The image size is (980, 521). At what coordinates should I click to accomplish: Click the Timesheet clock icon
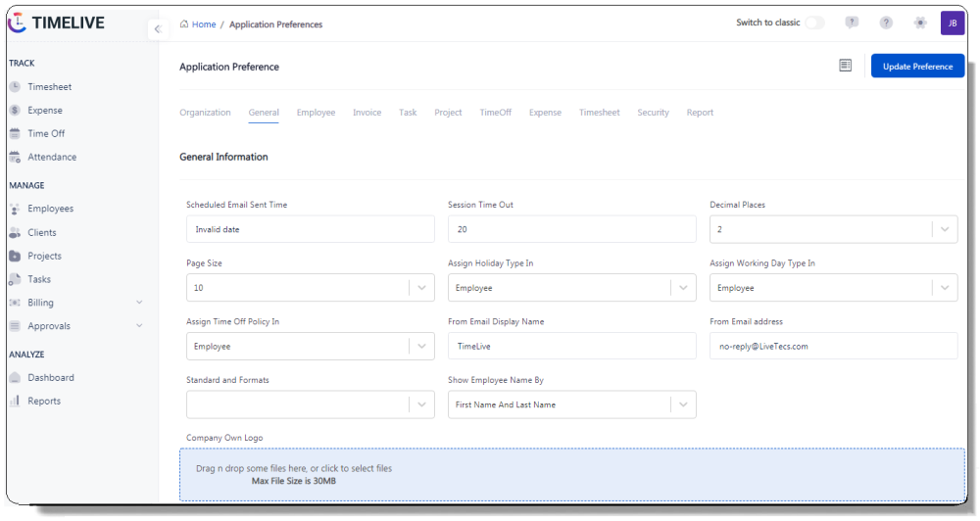click(x=15, y=87)
